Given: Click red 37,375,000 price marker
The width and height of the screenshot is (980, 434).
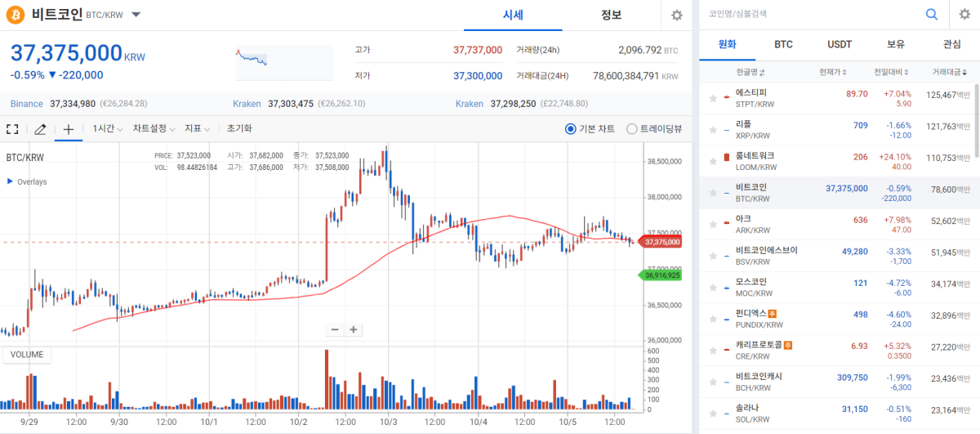Looking at the screenshot, I should pos(660,242).
